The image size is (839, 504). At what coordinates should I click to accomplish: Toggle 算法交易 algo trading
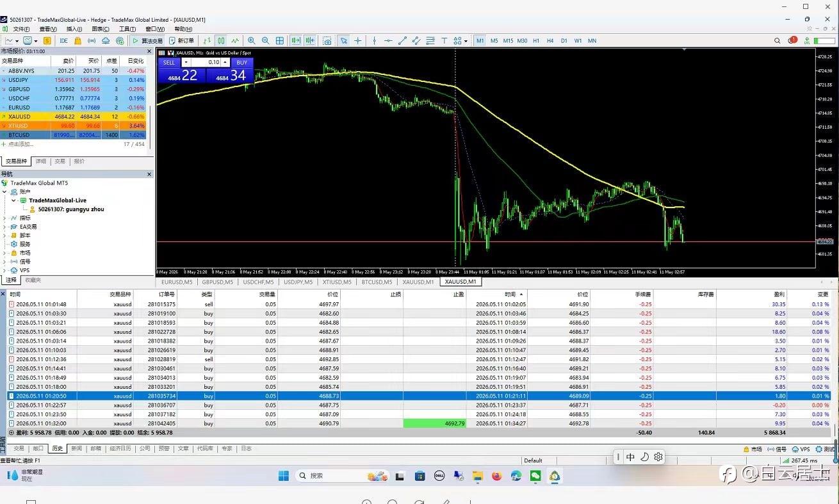tap(147, 40)
